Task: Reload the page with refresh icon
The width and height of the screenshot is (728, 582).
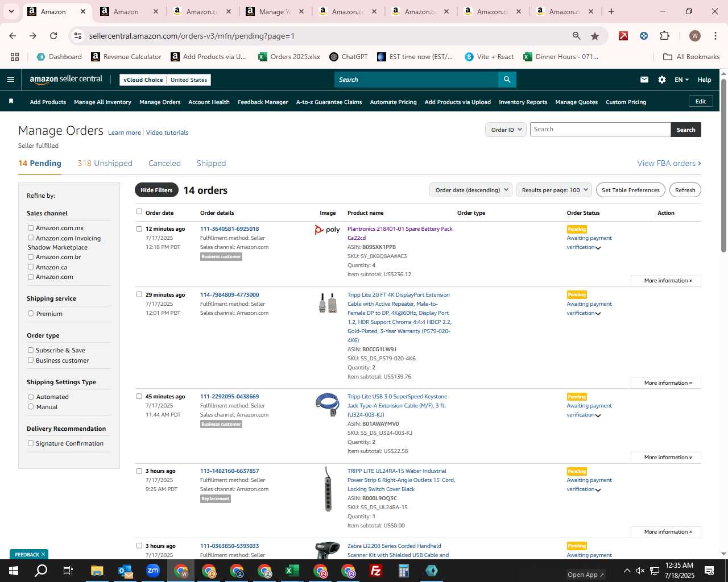Action: click(x=53, y=36)
